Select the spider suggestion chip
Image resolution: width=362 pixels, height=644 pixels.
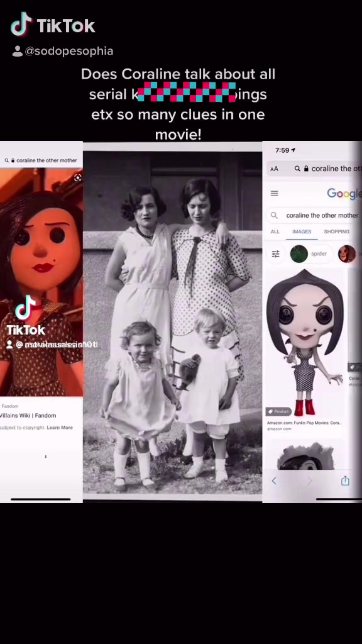(x=309, y=254)
